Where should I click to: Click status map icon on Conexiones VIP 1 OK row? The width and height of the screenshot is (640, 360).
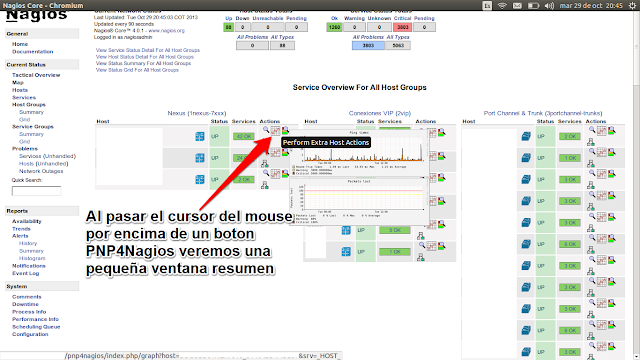[421, 257]
